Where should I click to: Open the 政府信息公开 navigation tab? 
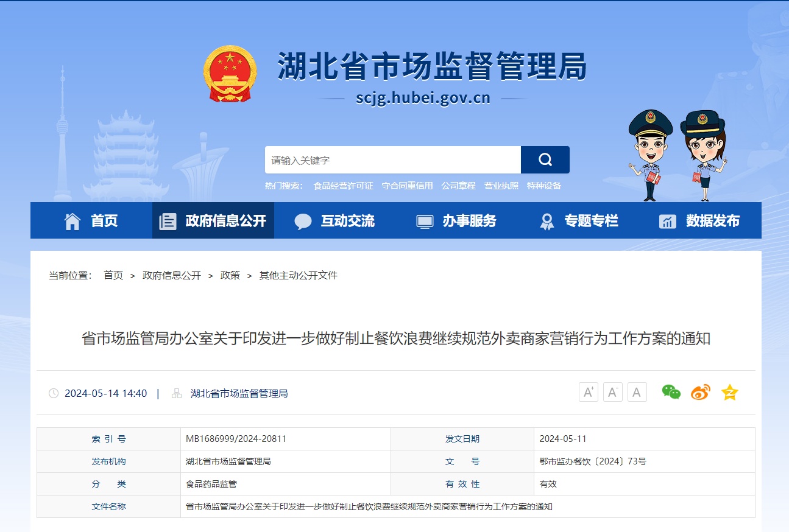coord(213,221)
